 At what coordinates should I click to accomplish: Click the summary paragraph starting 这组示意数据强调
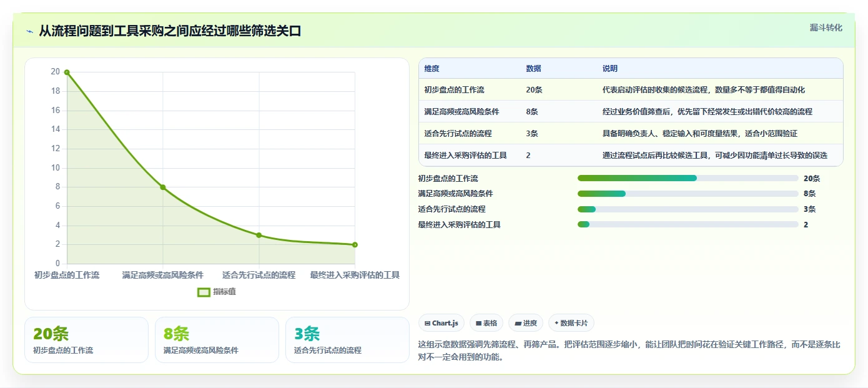coord(629,351)
